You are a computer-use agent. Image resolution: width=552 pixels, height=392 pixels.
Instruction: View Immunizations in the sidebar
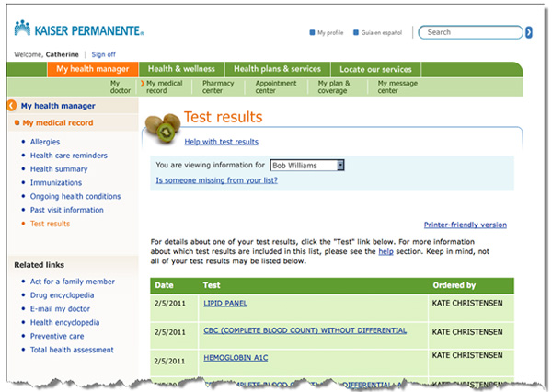click(x=56, y=183)
